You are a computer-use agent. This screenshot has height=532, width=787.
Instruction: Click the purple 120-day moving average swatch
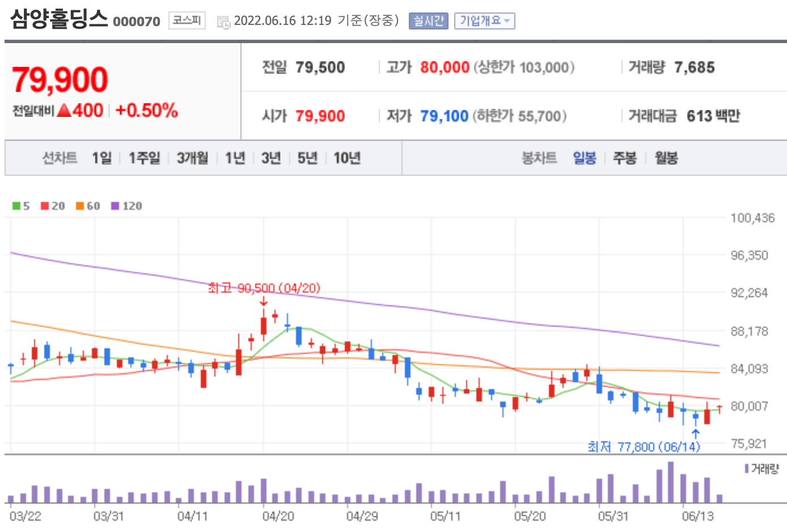115,206
